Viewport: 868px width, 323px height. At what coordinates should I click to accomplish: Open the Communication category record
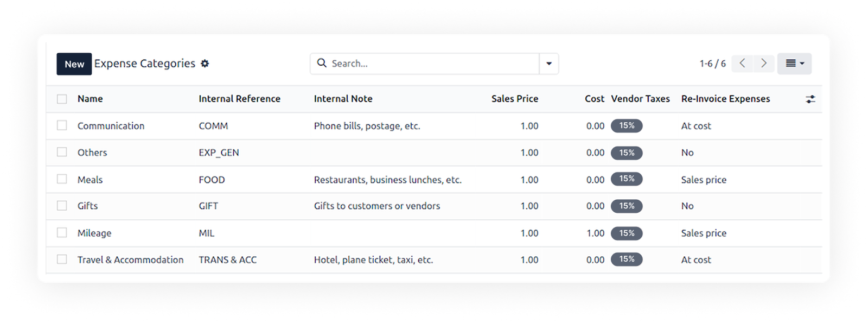[x=111, y=126]
